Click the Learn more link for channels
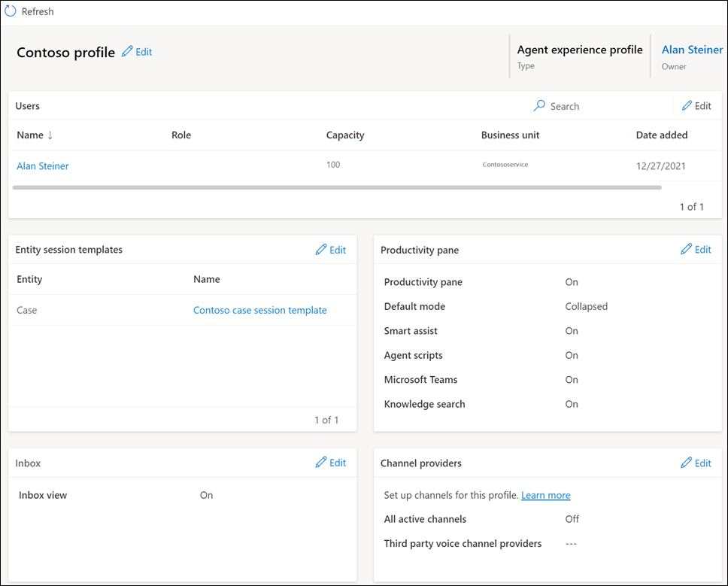Viewport: 728px width, 586px height. [x=546, y=495]
